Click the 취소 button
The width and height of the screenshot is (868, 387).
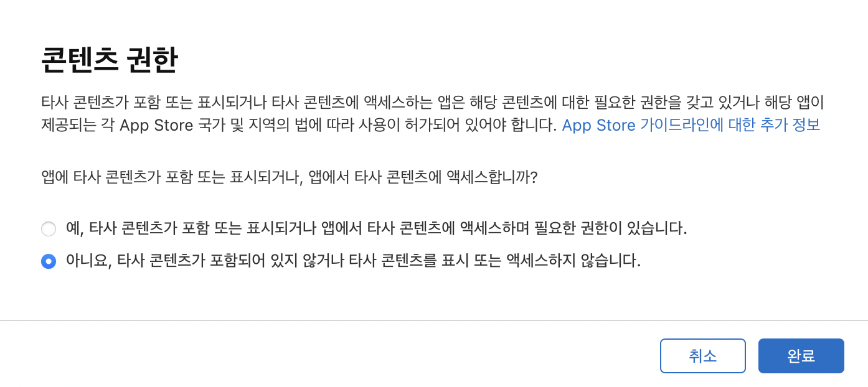click(703, 356)
